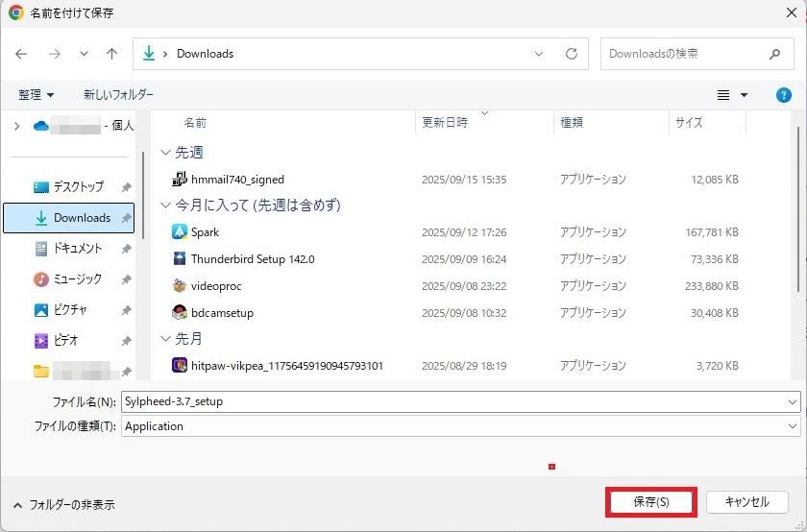Select the bdcamsetup file
Image resolution: width=807 pixels, height=532 pixels.
point(222,313)
